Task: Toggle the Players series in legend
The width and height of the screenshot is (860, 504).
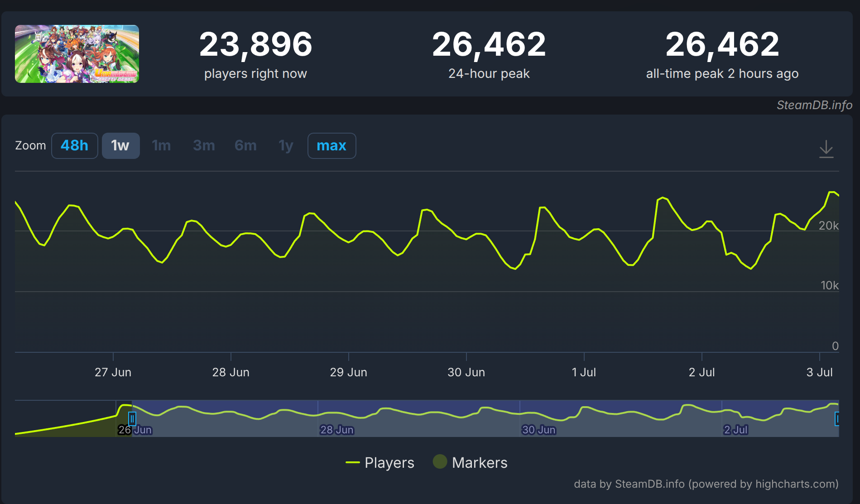Action: coord(389,463)
